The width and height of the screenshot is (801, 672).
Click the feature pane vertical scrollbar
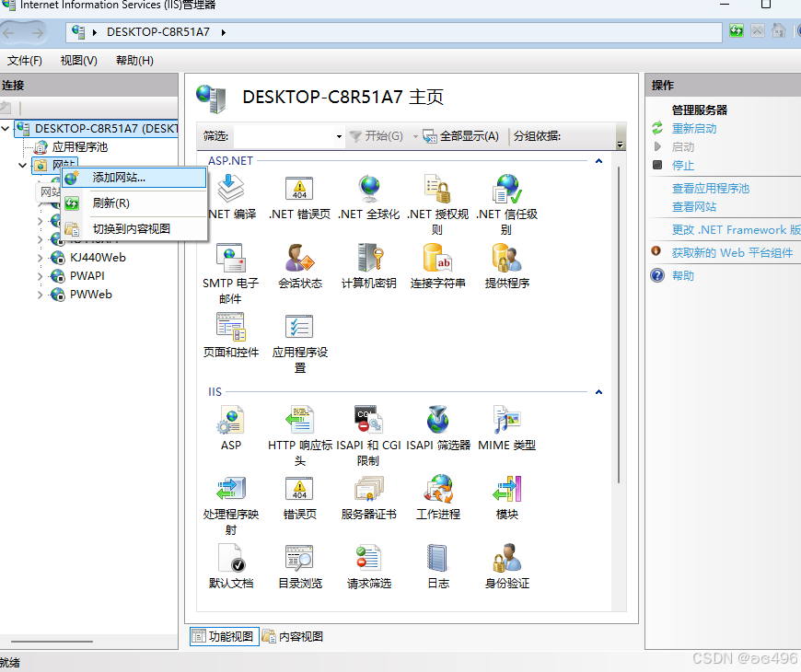tap(619, 325)
